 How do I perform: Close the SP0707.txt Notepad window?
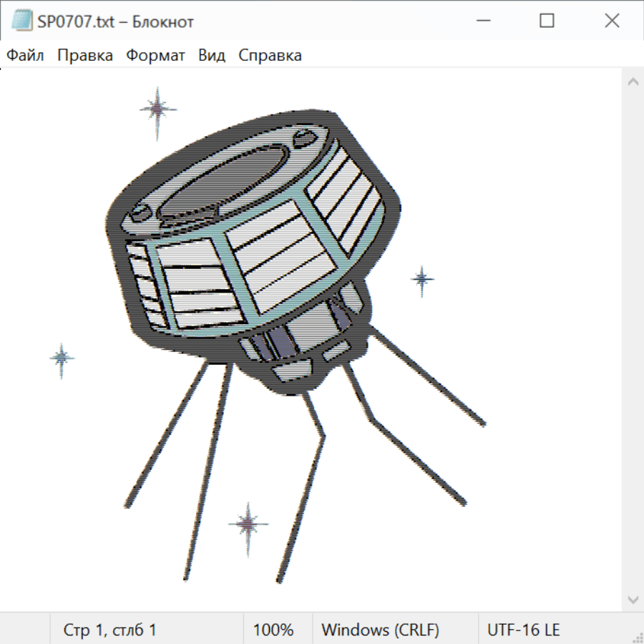612,21
